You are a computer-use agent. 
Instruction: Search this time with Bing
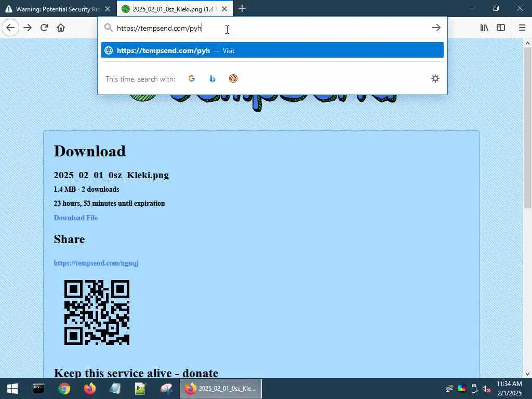(x=212, y=79)
